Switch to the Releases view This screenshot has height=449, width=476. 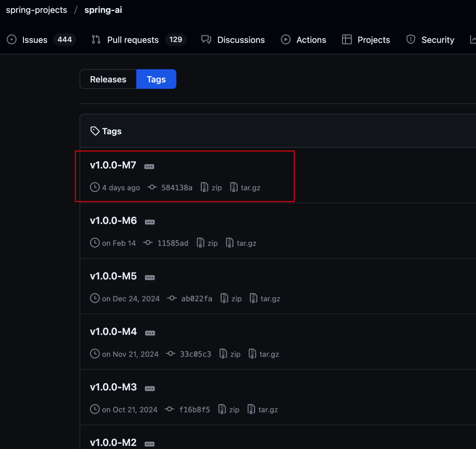[108, 79]
